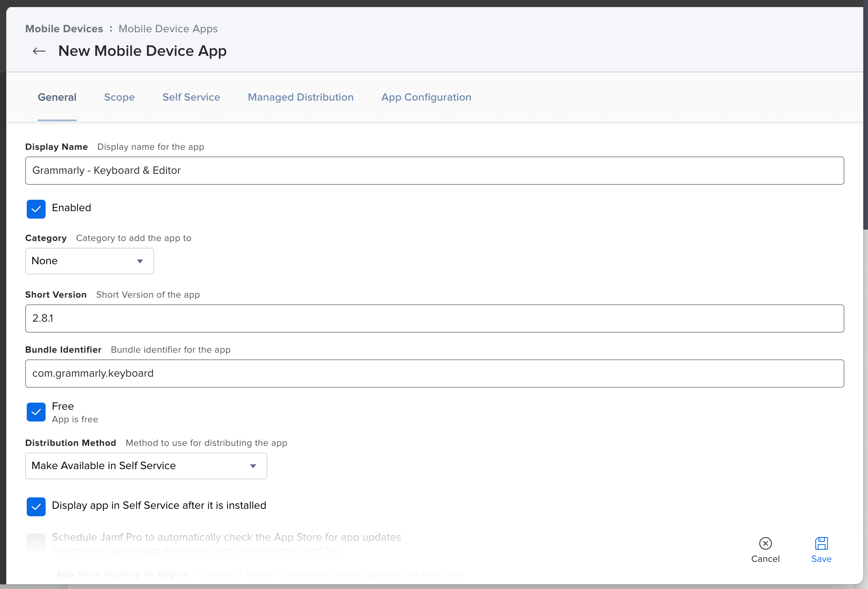Open the Category dropdown set to None
The image size is (868, 589).
point(90,261)
